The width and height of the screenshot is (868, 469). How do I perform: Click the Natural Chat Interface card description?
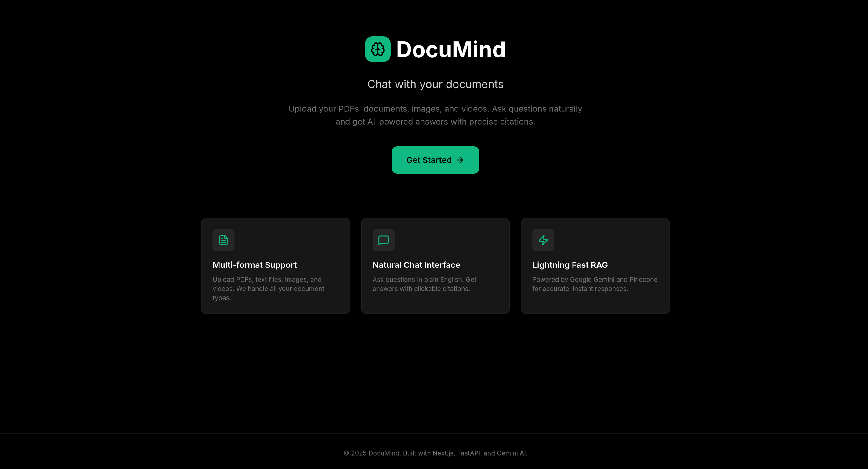click(424, 284)
